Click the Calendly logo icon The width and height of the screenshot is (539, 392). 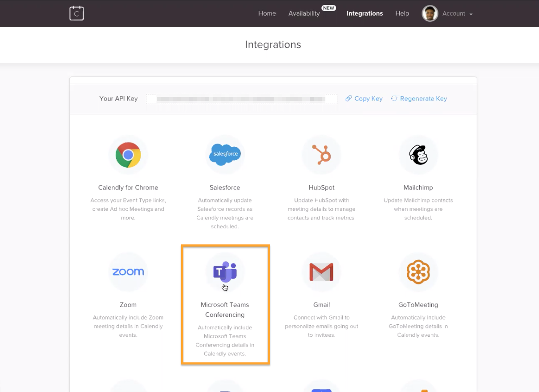[x=77, y=13]
